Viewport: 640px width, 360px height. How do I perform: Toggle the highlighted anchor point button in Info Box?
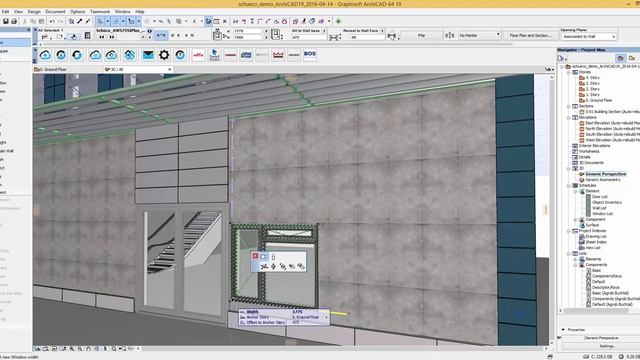point(161,36)
